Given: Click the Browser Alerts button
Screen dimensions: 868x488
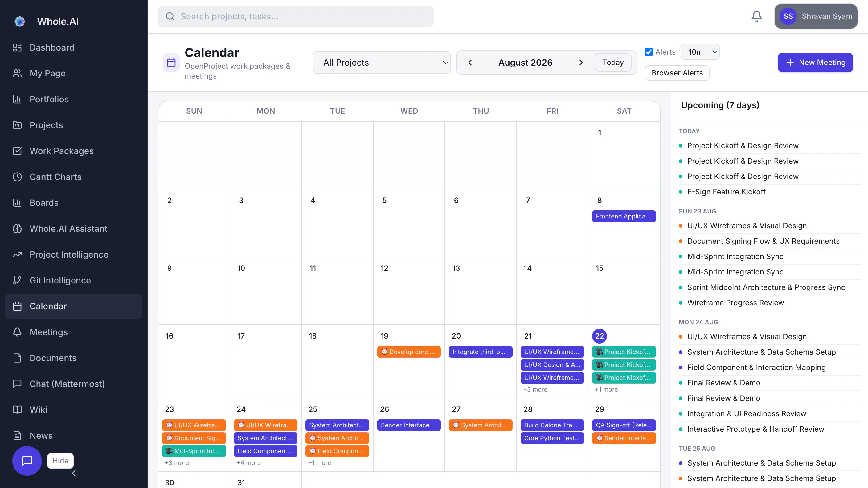Looking at the screenshot, I should (677, 73).
